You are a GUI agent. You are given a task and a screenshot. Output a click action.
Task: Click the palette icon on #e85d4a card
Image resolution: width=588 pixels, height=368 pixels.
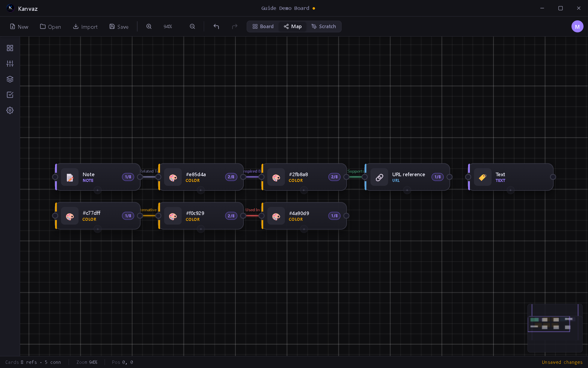tap(173, 177)
